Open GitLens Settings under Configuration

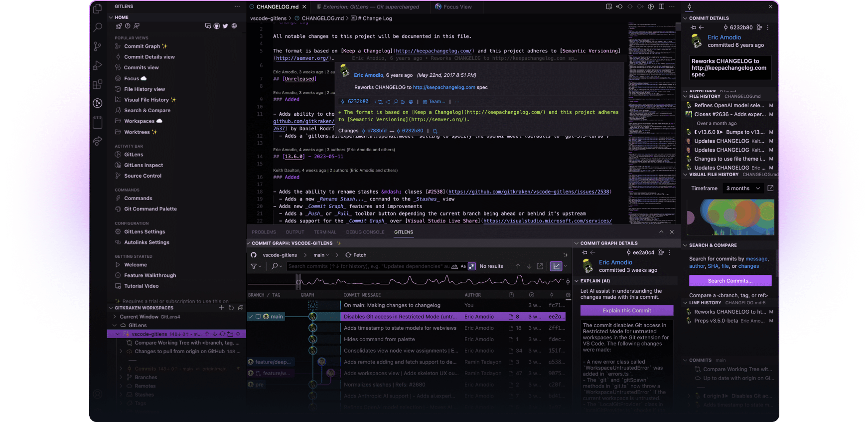coord(145,231)
